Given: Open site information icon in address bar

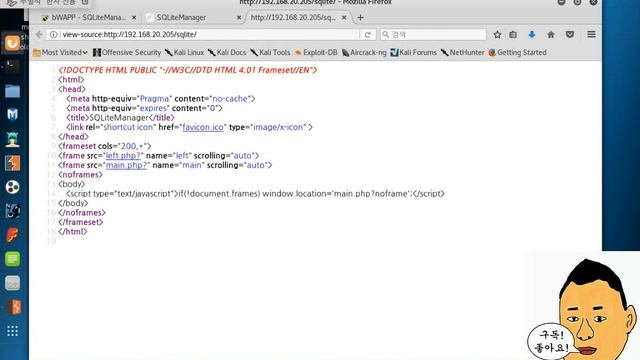Looking at the screenshot, I should (x=53, y=35).
